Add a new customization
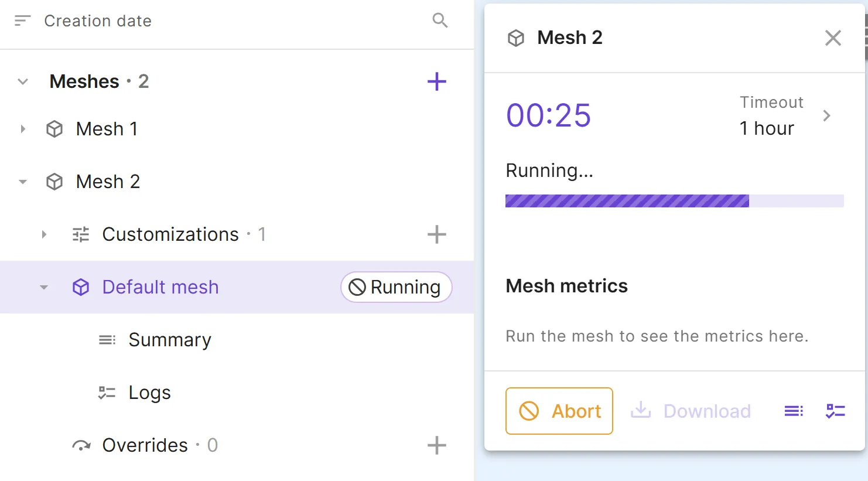The height and width of the screenshot is (481, 868). pos(436,234)
